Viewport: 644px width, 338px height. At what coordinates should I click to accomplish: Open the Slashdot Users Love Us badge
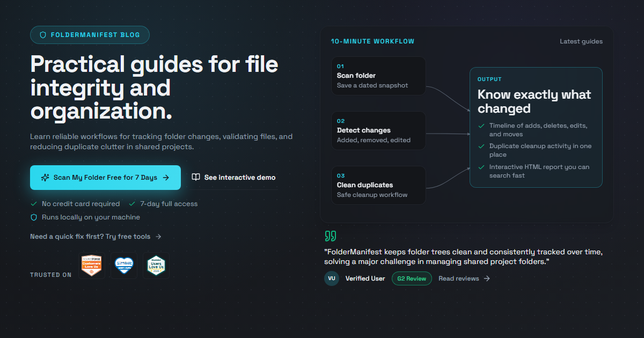[156, 266]
